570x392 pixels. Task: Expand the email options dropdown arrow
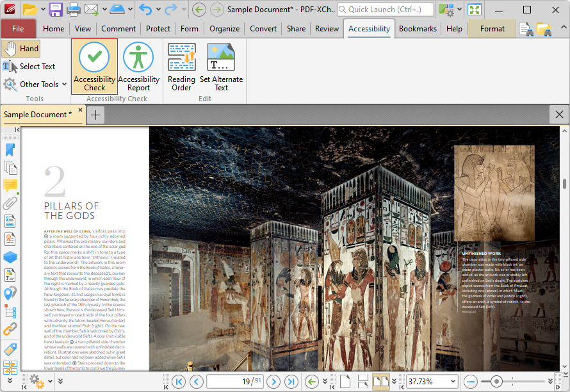[104, 10]
